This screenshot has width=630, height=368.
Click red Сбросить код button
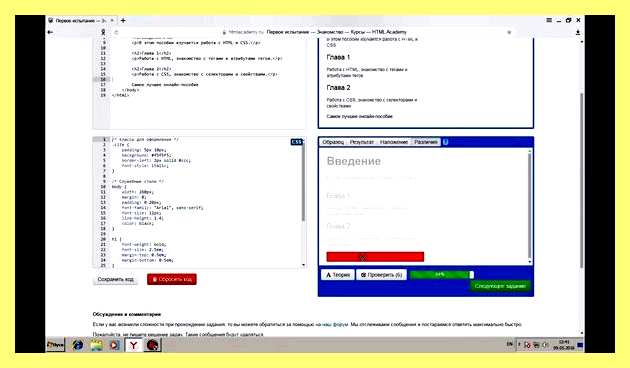(x=172, y=279)
